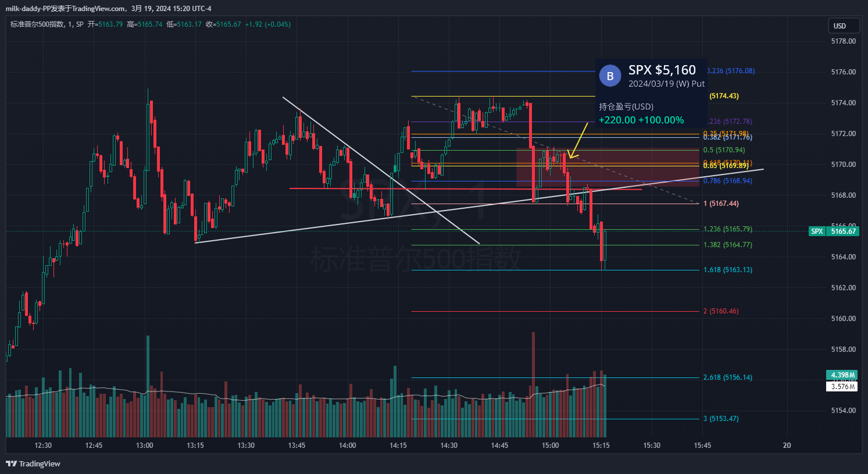Image resolution: width=868 pixels, height=474 pixels.
Task: Select the yellow arrow annotation
Action: pyautogui.click(x=579, y=141)
